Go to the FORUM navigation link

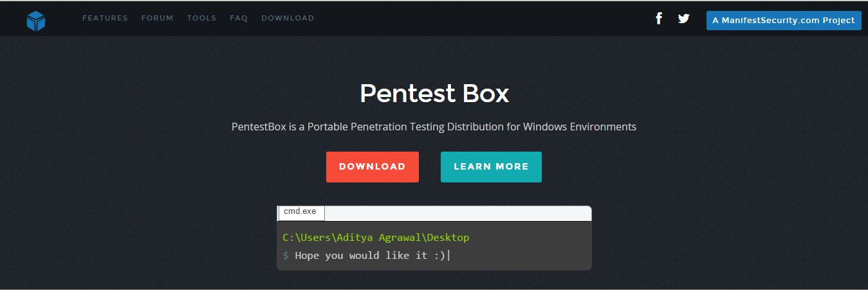158,18
